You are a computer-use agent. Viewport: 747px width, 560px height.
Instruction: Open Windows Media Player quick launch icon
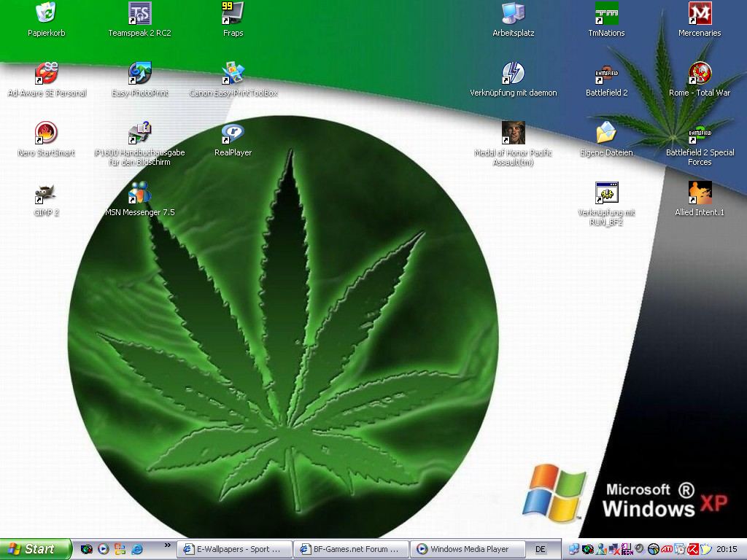[x=104, y=549]
